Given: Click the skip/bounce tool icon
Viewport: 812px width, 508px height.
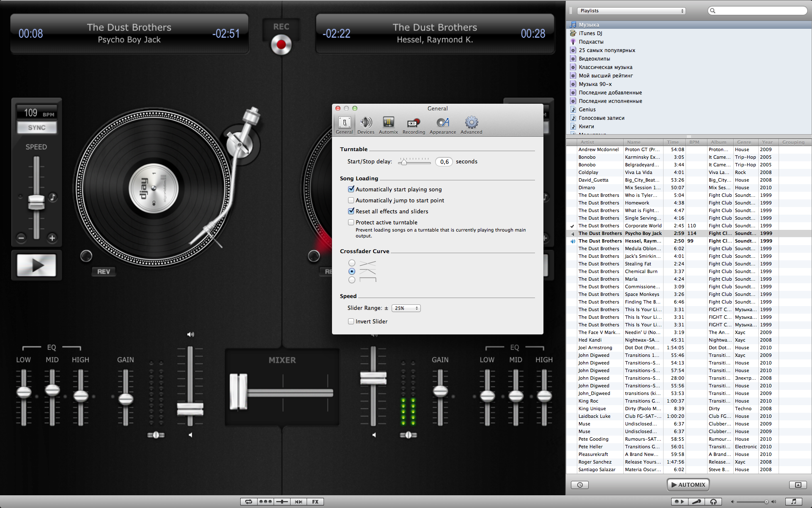Looking at the screenshot, I should (299, 502).
